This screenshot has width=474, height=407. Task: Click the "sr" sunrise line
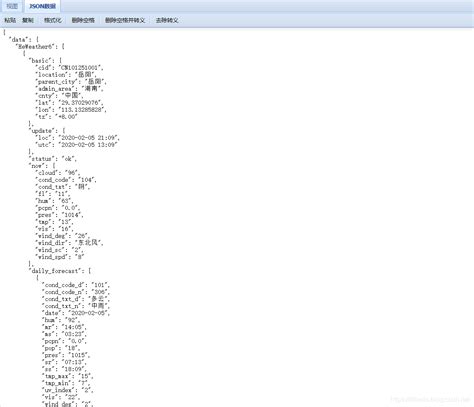pos(64,362)
